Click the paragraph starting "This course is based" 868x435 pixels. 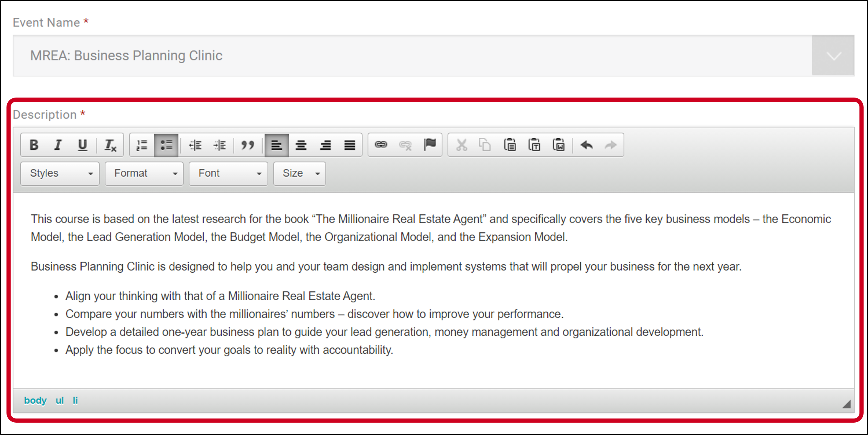431,228
